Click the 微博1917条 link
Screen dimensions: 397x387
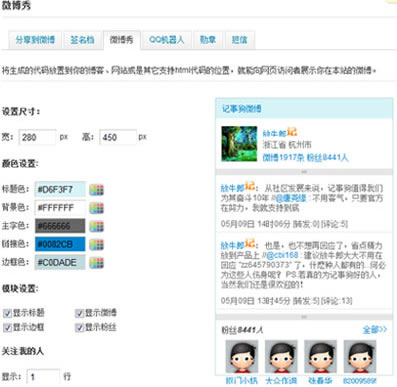point(283,157)
